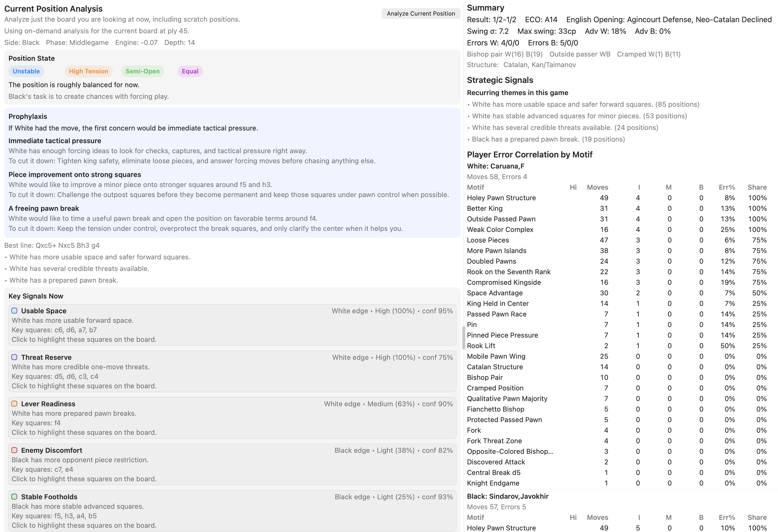Click the Analyze Current Position button
The image size is (778, 532).
click(x=421, y=13)
